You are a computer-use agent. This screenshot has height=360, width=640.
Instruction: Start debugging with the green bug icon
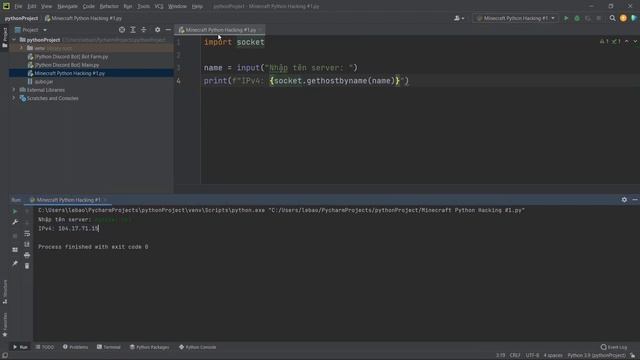pyautogui.click(x=577, y=18)
